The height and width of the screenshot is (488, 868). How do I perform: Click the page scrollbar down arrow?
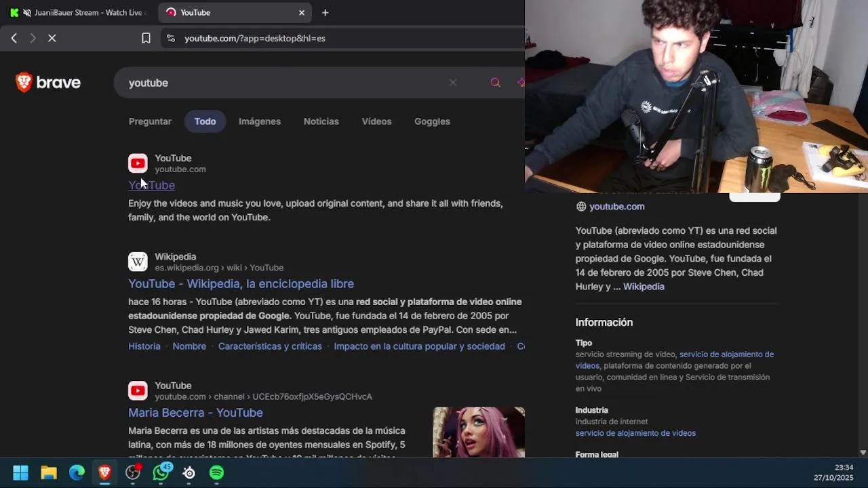click(x=863, y=452)
